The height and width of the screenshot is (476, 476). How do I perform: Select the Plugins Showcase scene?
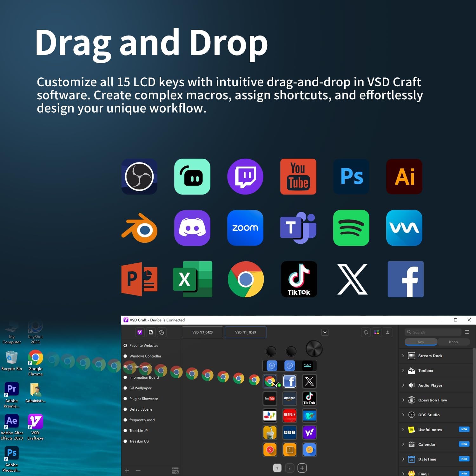[143, 399]
